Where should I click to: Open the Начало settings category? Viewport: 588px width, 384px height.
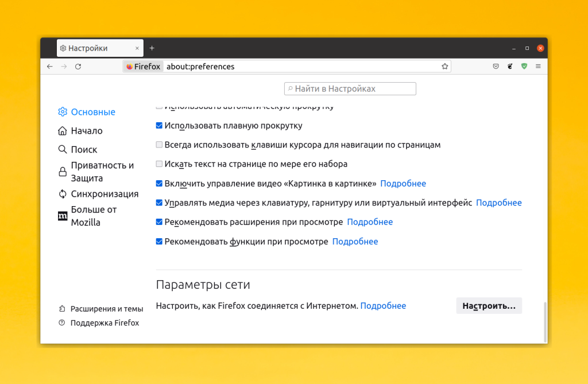(80, 130)
